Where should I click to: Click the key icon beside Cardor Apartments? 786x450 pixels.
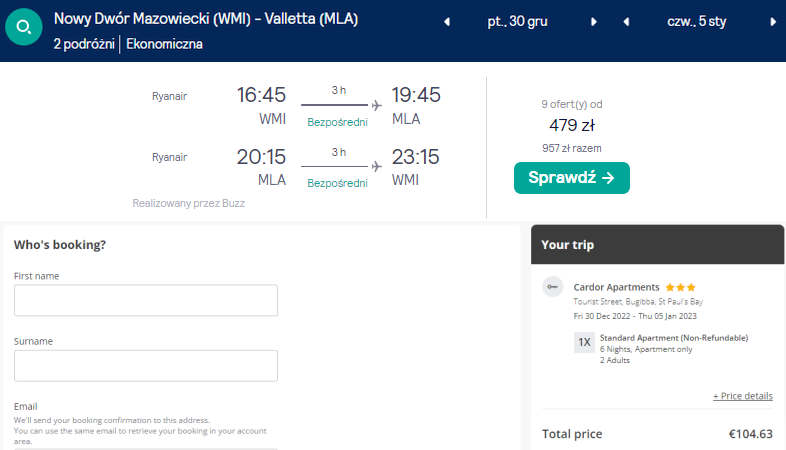(x=553, y=287)
